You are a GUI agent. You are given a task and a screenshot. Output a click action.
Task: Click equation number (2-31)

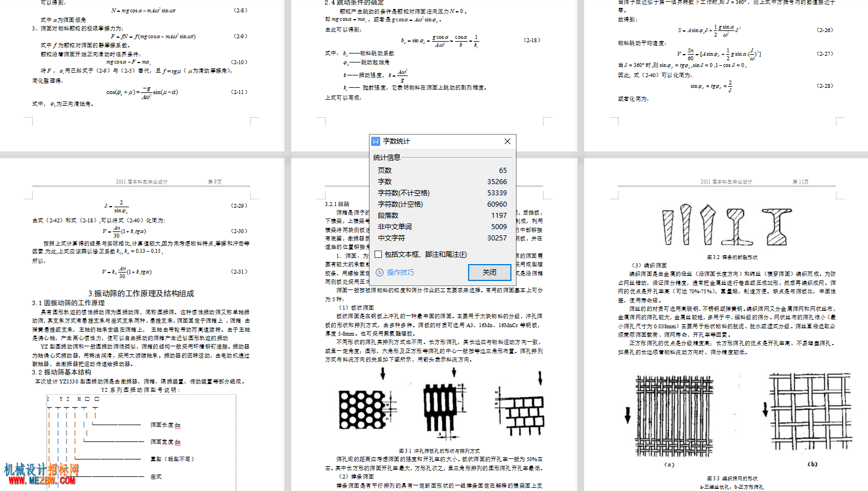pyautogui.click(x=239, y=271)
